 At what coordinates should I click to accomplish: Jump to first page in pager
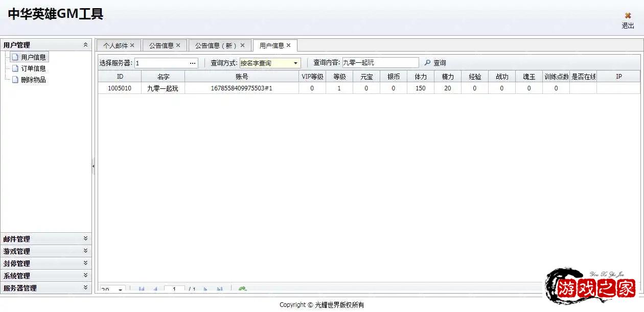click(142, 289)
